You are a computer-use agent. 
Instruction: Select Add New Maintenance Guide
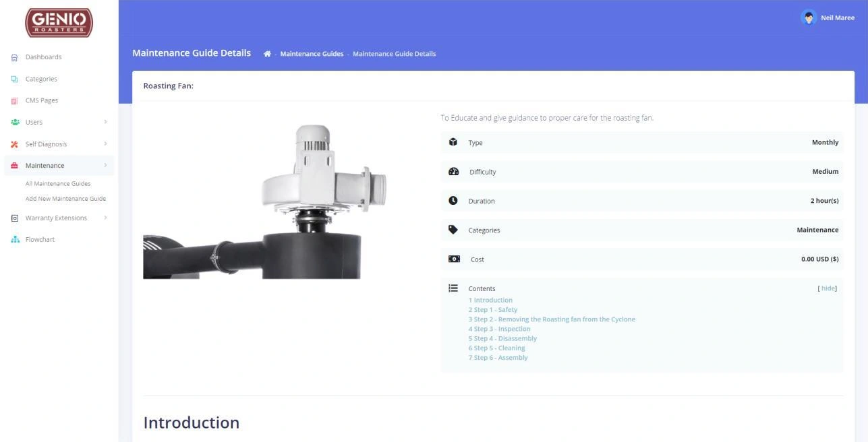(65, 199)
